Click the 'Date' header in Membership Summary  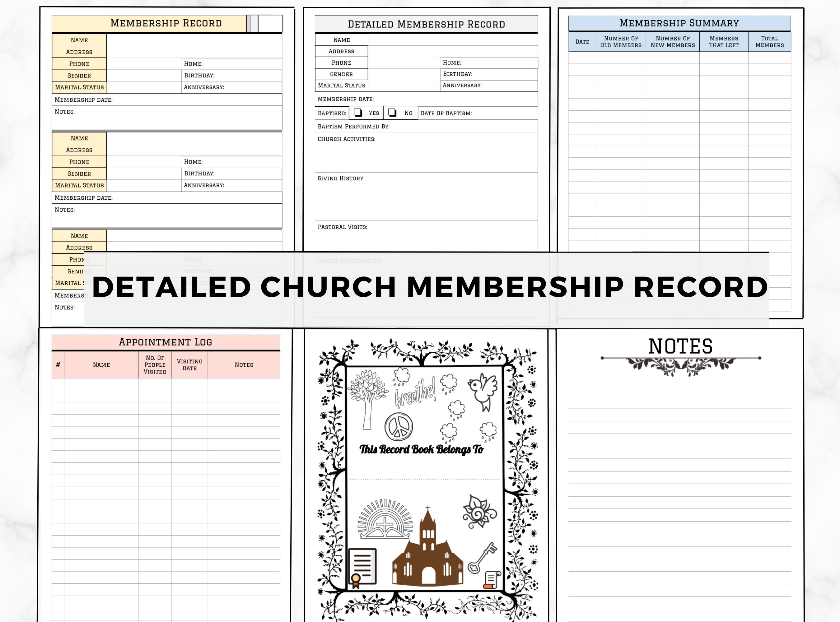point(582,42)
